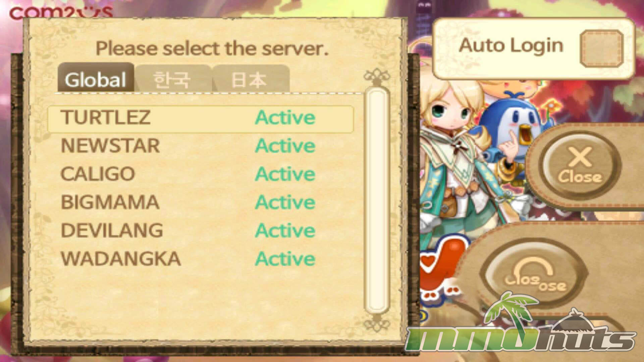
Task: Choose the CALIGO server entry
Action: tap(201, 174)
